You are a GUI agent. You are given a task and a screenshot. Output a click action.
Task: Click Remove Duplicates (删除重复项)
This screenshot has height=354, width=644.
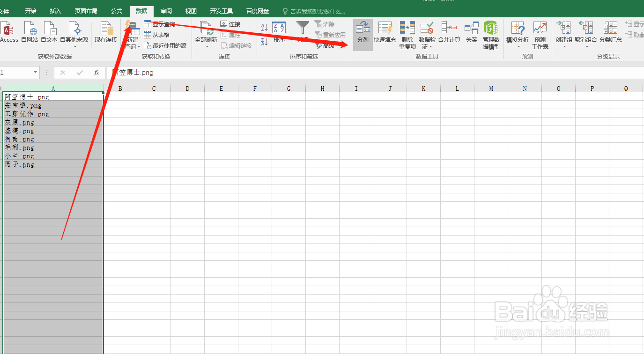[x=407, y=35]
